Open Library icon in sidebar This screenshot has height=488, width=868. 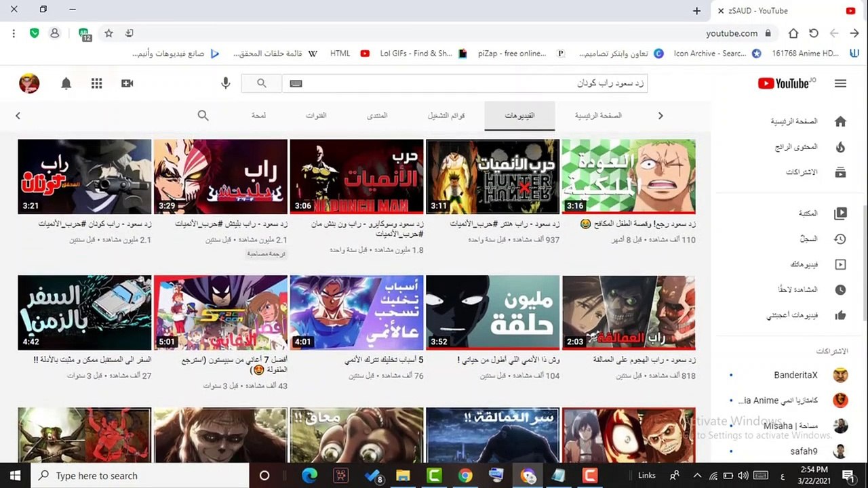[840, 213]
